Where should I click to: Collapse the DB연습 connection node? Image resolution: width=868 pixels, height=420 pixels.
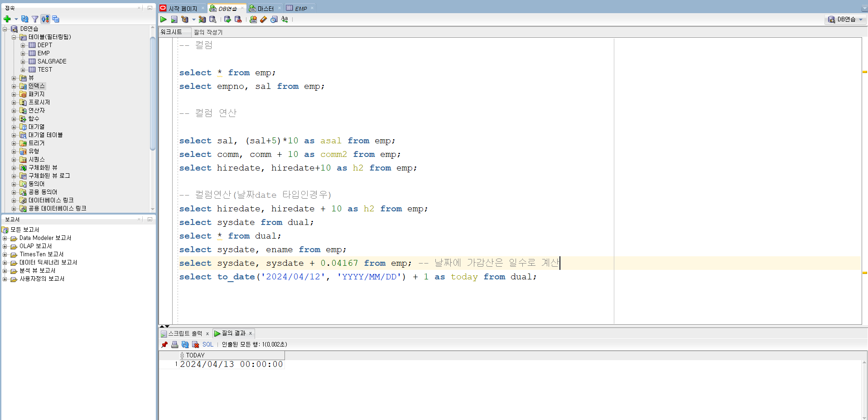click(x=5, y=29)
